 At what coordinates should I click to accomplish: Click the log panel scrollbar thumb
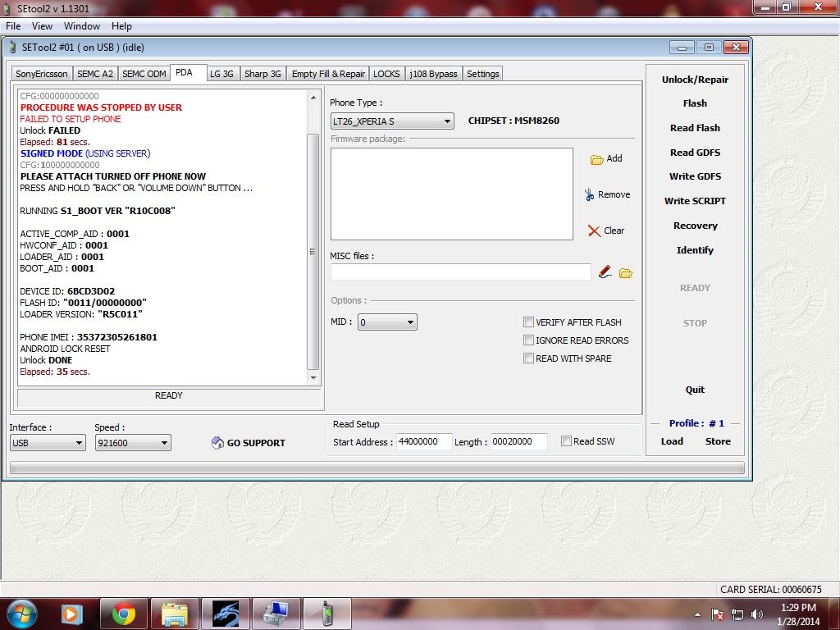tap(313, 251)
